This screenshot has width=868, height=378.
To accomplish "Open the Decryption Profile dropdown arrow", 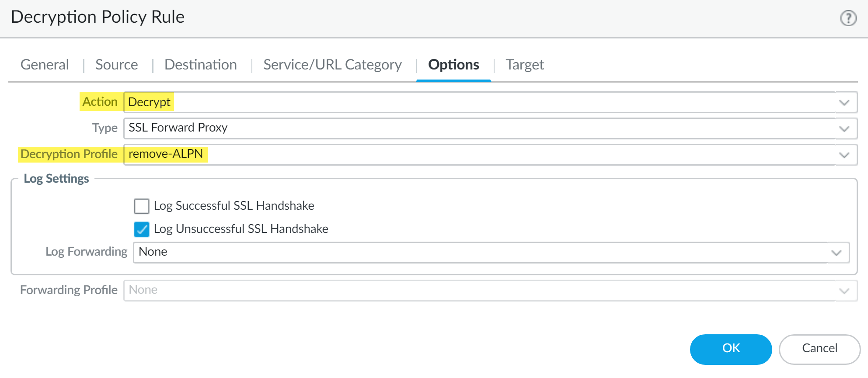I will coord(844,155).
